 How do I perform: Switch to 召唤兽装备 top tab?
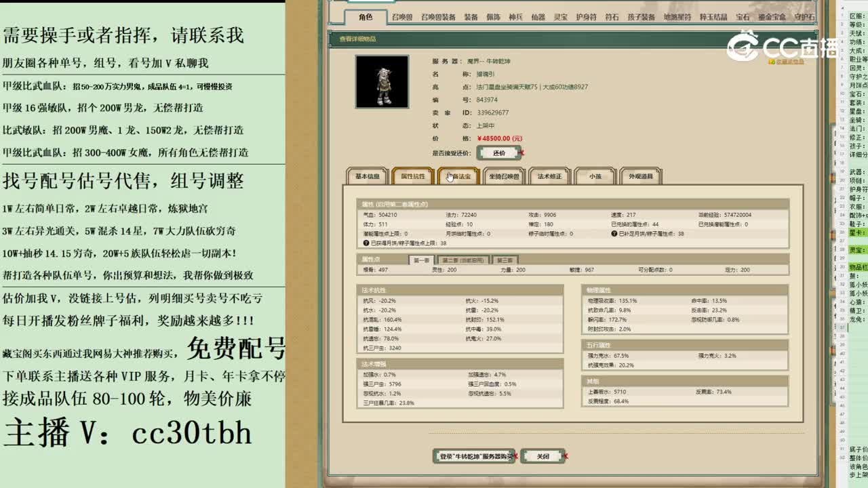[438, 18]
